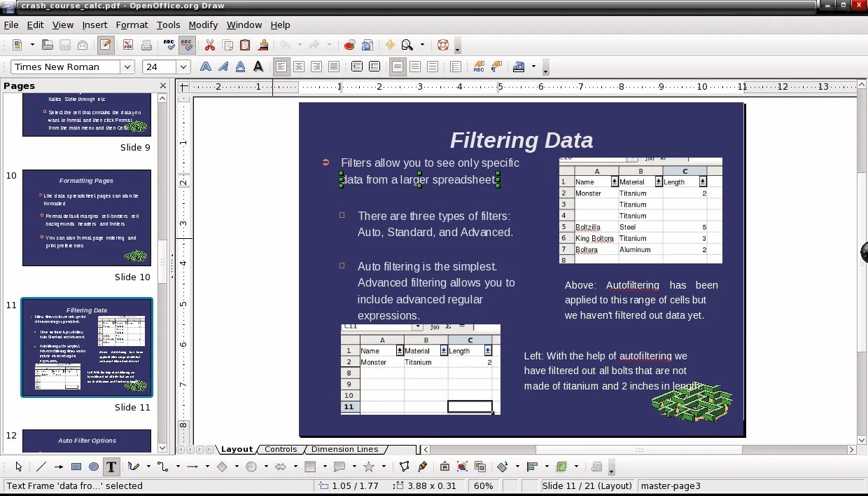The height and width of the screenshot is (496, 868).
Task: Select the Text tool
Action: pos(111,467)
